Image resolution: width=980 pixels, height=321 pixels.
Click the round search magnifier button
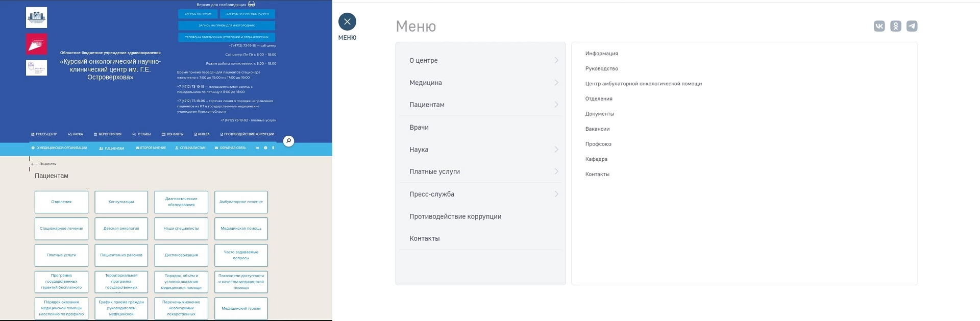(288, 141)
